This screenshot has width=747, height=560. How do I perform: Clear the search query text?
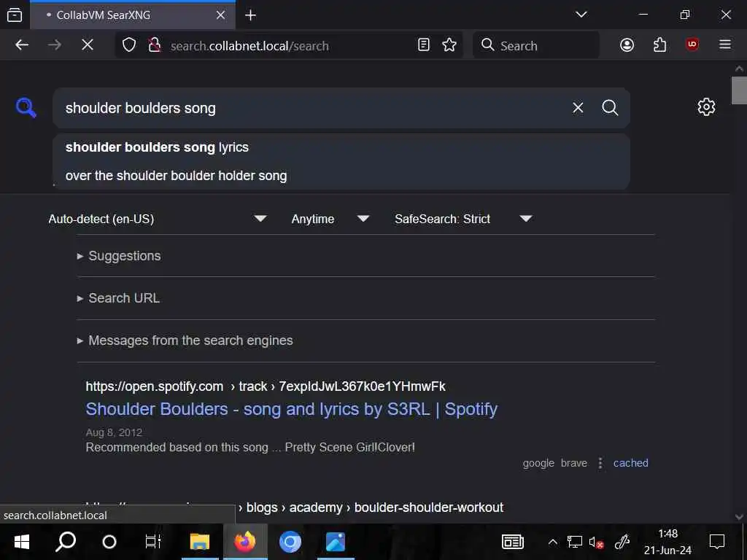click(578, 108)
